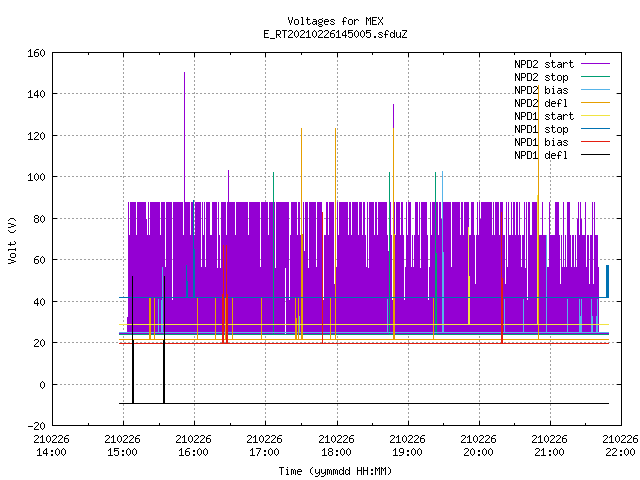The height and width of the screenshot is (480, 640).
Task: Click the NPD2 start legend label
Action: pyautogui.click(x=544, y=64)
